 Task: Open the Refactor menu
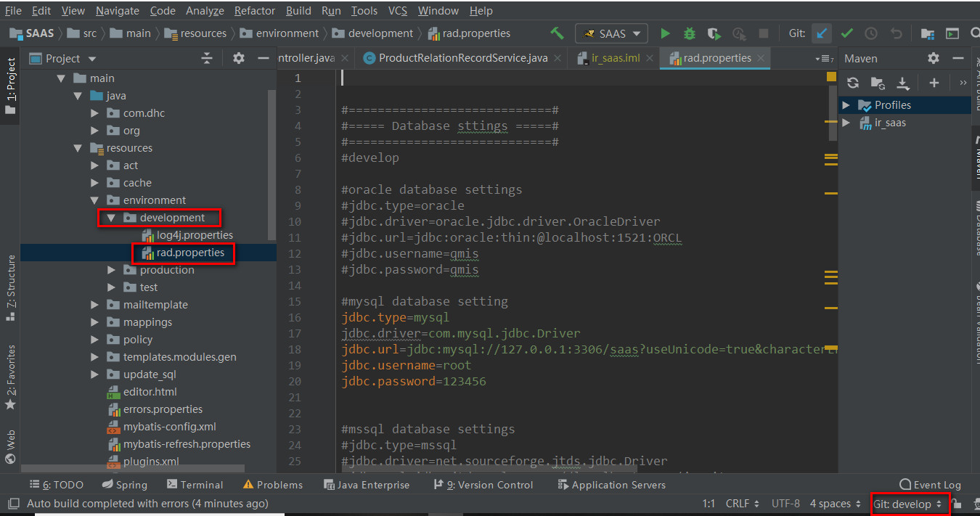coord(254,10)
